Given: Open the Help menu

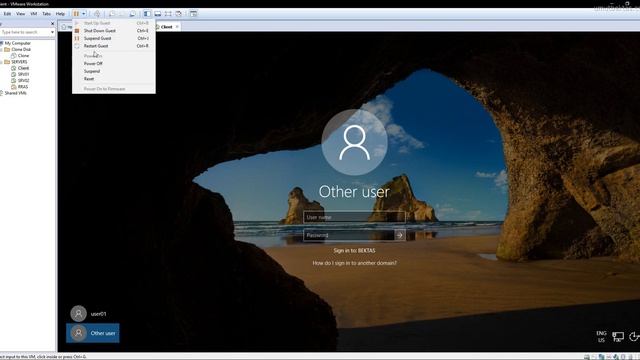Looking at the screenshot, I should 60,13.
